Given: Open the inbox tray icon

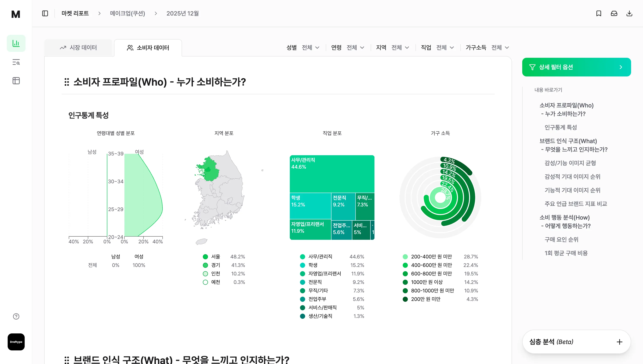Looking at the screenshot, I should 614,14.
